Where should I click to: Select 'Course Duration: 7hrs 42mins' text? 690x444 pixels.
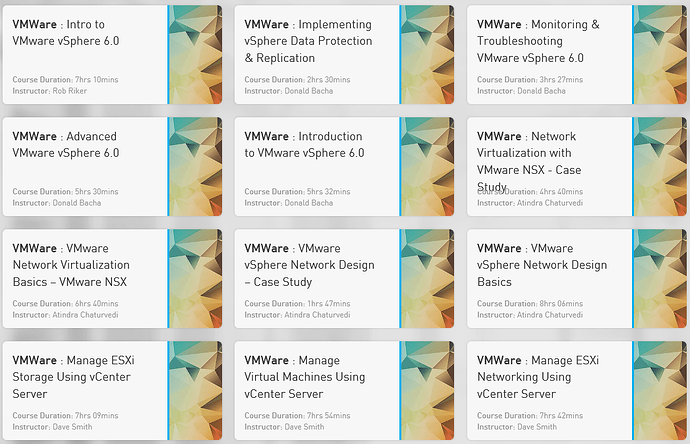(x=530, y=415)
